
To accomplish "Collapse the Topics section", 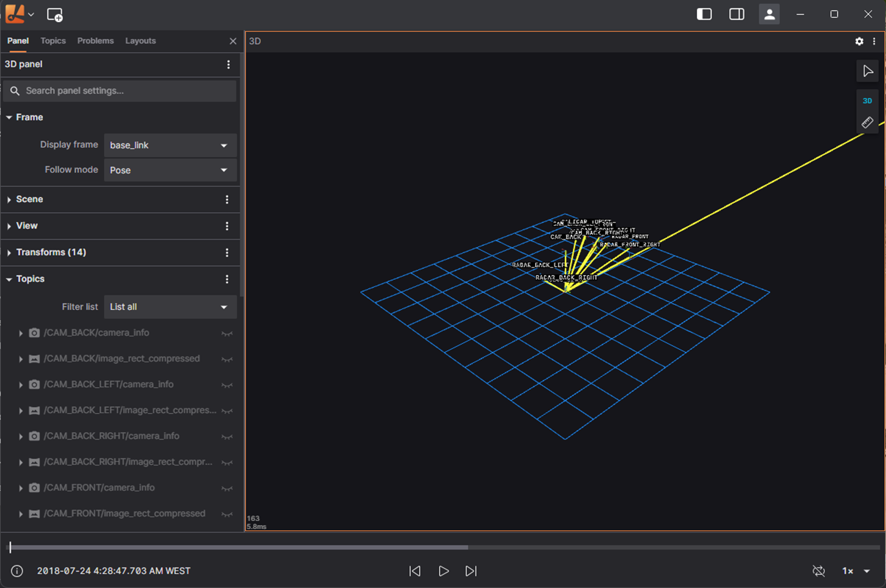I will click(9, 279).
